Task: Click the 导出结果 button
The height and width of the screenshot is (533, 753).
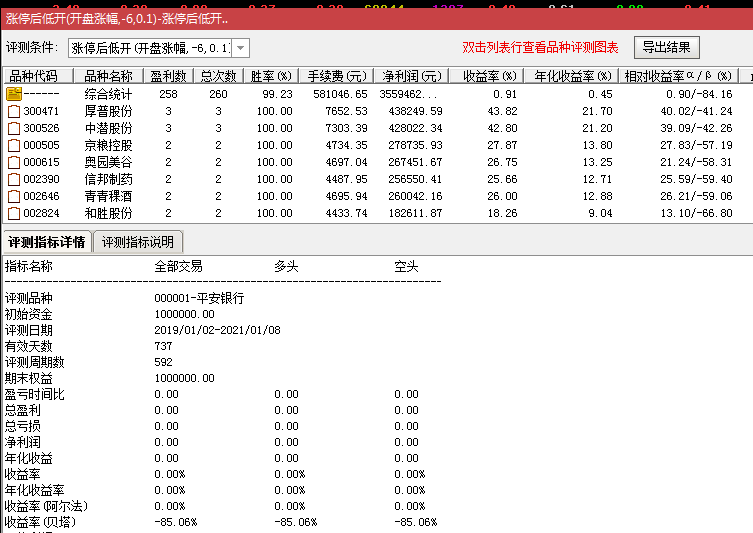Action: [x=667, y=47]
